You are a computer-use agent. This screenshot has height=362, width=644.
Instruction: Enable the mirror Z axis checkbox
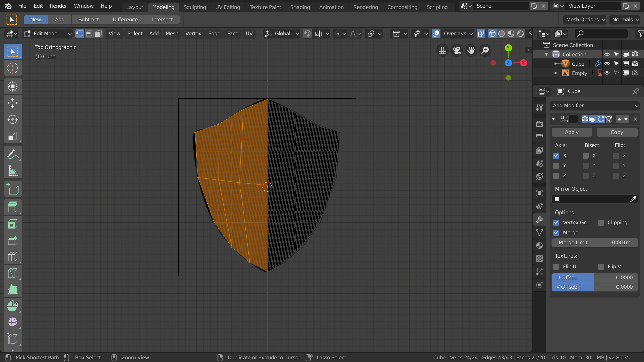pyautogui.click(x=556, y=176)
